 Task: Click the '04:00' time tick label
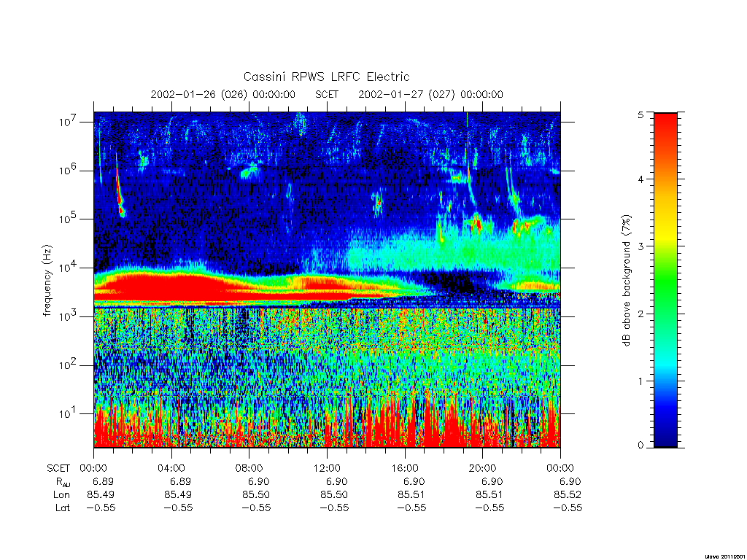click(x=171, y=469)
